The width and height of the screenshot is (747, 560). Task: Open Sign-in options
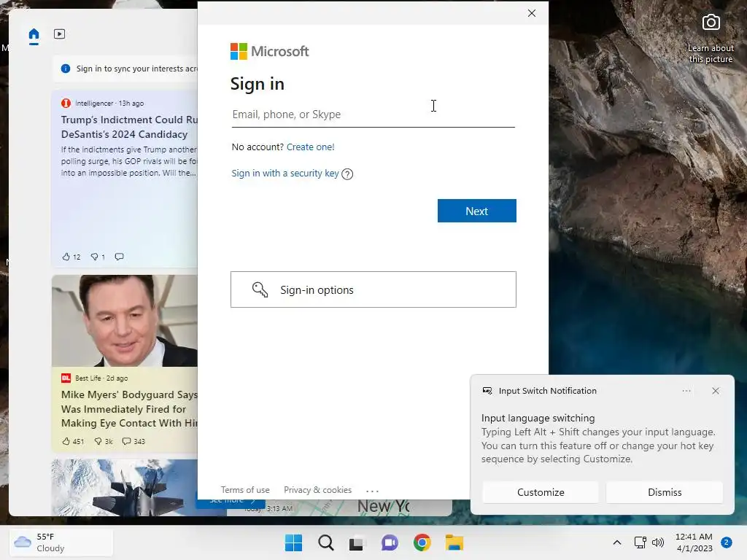coord(373,289)
